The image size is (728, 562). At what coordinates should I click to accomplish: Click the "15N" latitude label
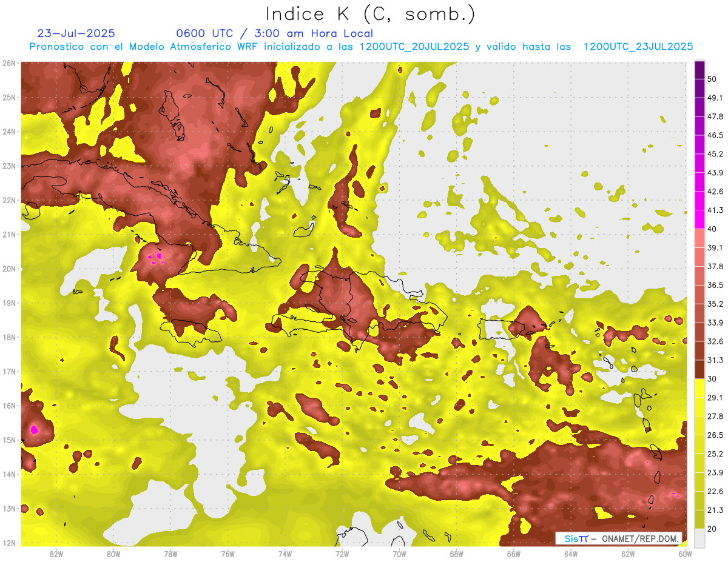(x=8, y=440)
